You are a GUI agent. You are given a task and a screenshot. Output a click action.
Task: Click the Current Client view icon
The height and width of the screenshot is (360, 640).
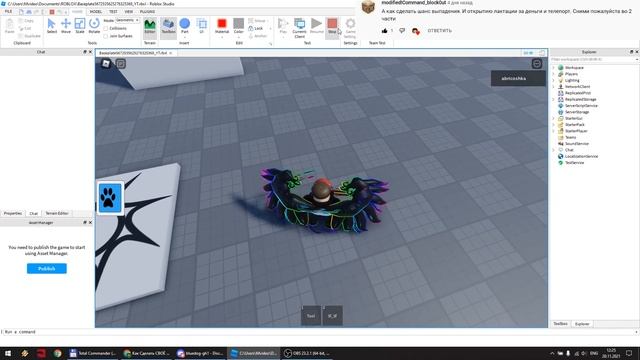(299, 27)
